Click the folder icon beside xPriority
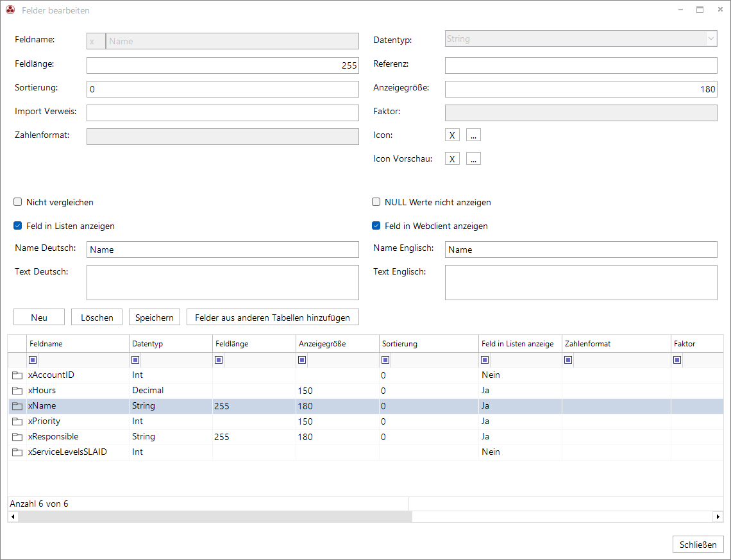The width and height of the screenshot is (731, 560). click(x=17, y=421)
